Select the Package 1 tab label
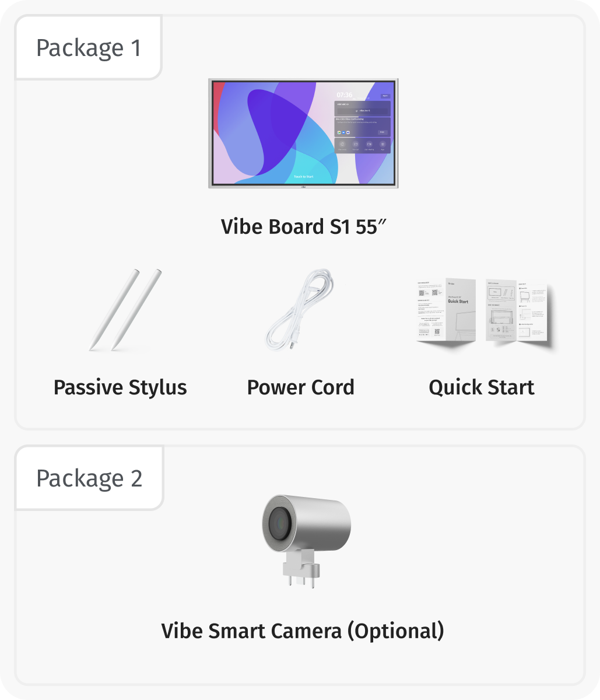Screen dimensions: 600x700 [89, 48]
